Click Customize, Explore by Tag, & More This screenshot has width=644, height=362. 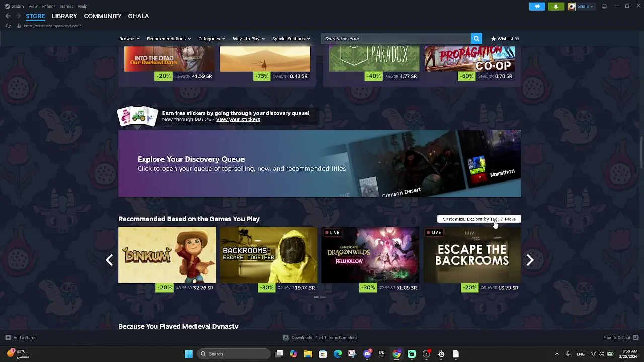tap(479, 219)
